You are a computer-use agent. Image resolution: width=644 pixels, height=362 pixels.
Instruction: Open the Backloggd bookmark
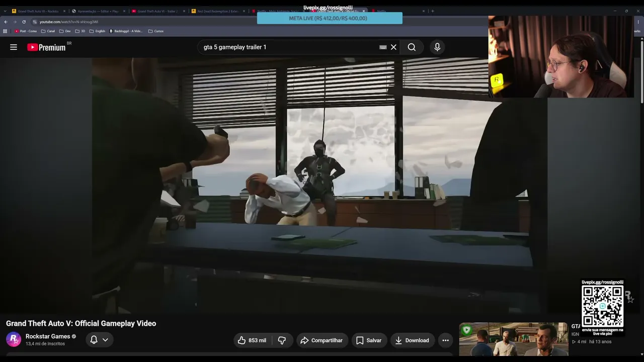126,31
